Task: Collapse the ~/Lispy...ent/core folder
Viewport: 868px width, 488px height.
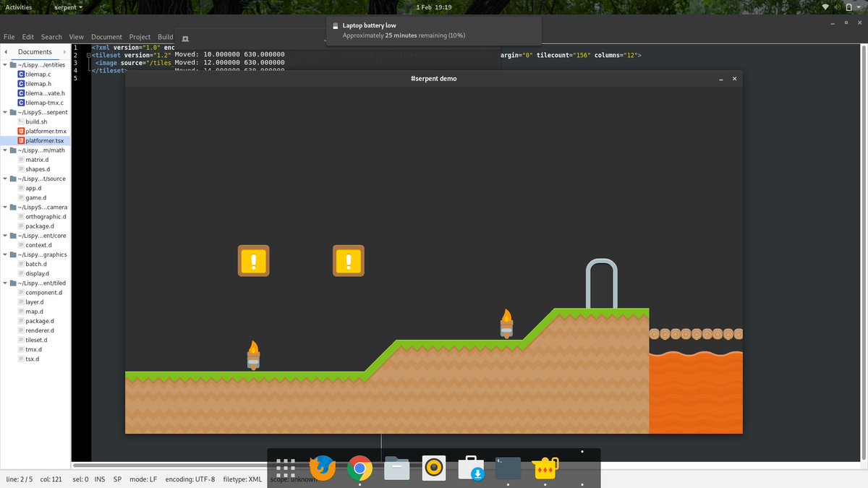Action: pyautogui.click(x=5, y=236)
